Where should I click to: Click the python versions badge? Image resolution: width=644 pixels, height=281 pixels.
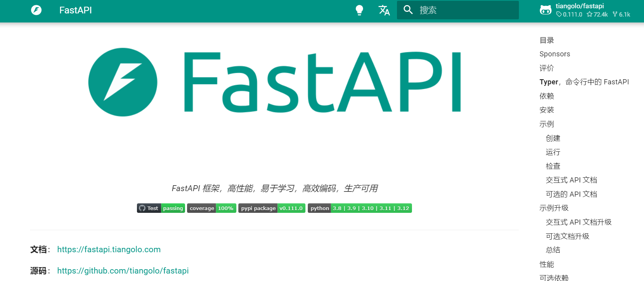tap(359, 208)
